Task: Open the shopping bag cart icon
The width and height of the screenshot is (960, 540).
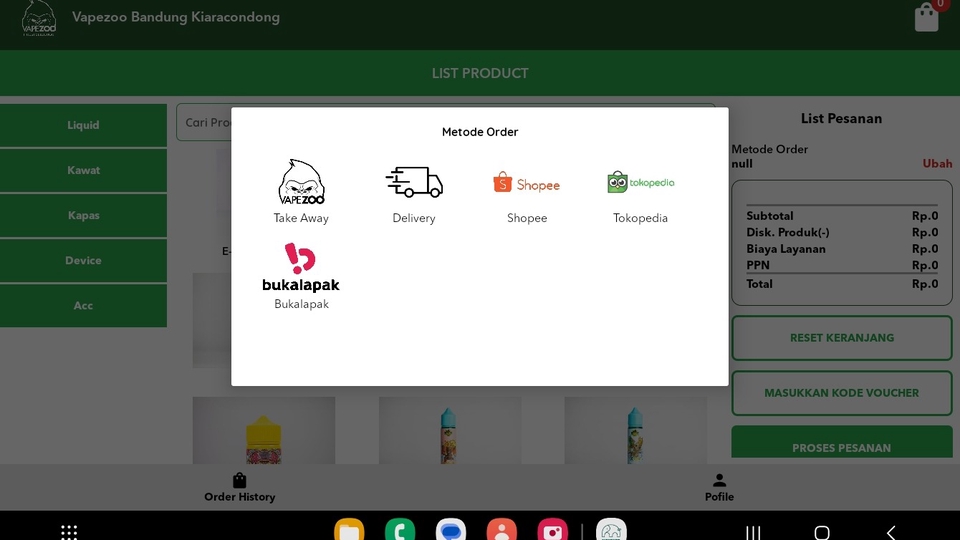Action: (926, 17)
